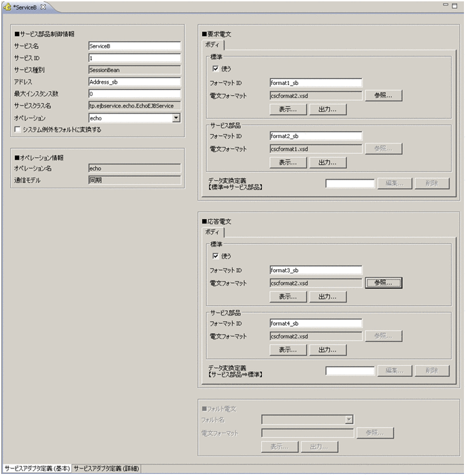The height and width of the screenshot is (476, 466).
Task: Click cscformat2.xsd in response サービス部品
Action: (316, 337)
